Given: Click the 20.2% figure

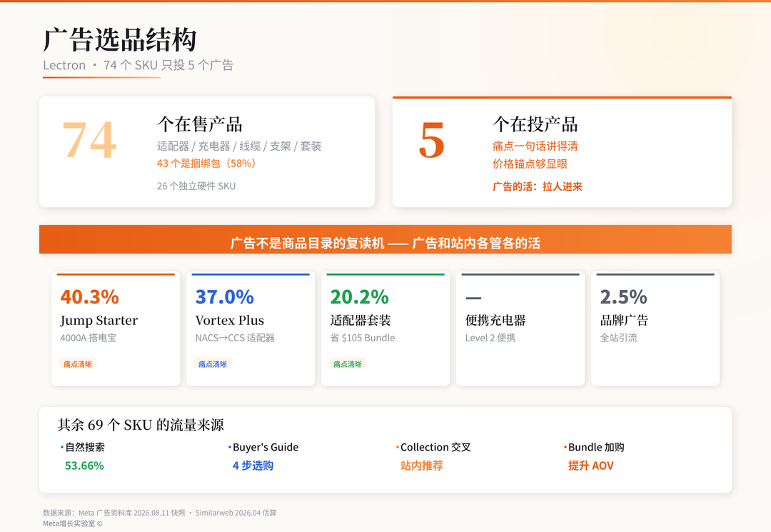Looking at the screenshot, I should (x=359, y=297).
